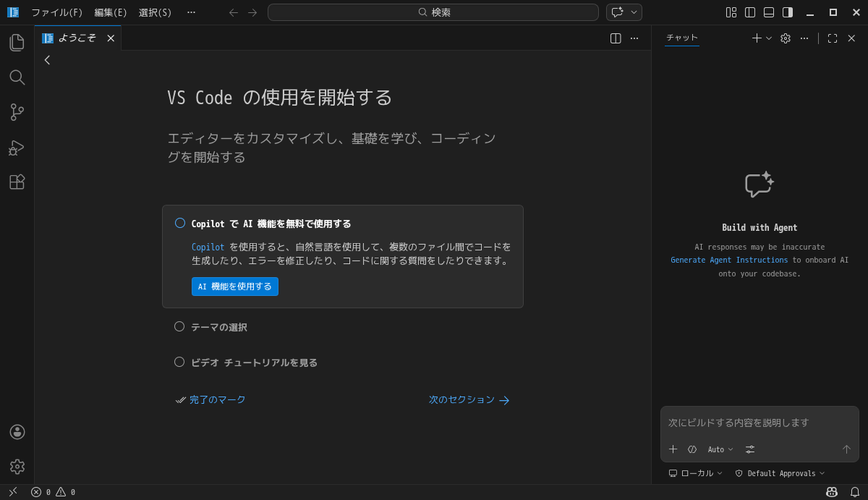The image size is (868, 500).
Task: Select the ビデオ チュートリアルを見る circle
Action: coord(179,362)
